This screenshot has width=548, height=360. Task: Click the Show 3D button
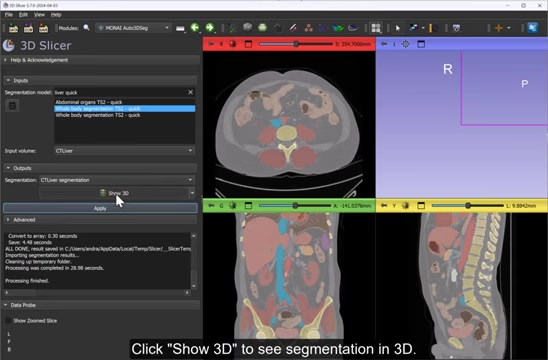(114, 193)
